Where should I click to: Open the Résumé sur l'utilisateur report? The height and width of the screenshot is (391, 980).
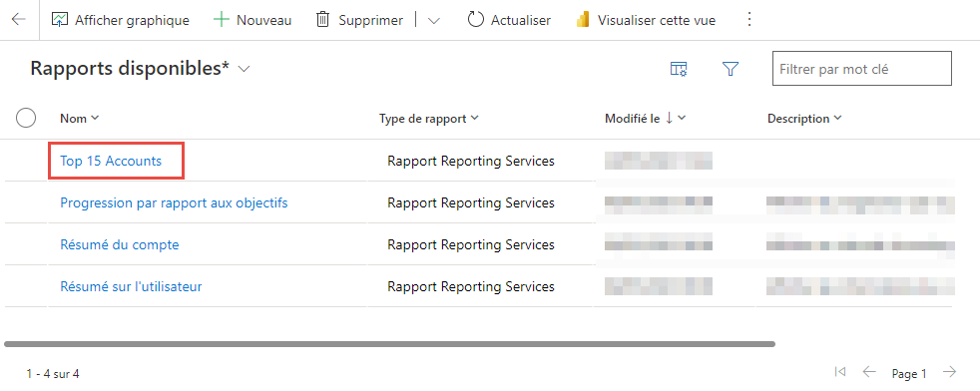131,286
